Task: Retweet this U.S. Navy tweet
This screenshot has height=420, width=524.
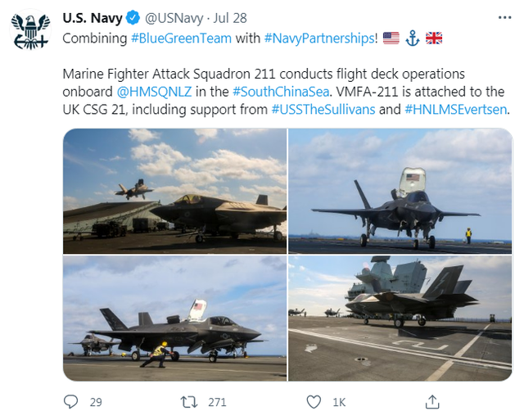Action: [x=188, y=402]
